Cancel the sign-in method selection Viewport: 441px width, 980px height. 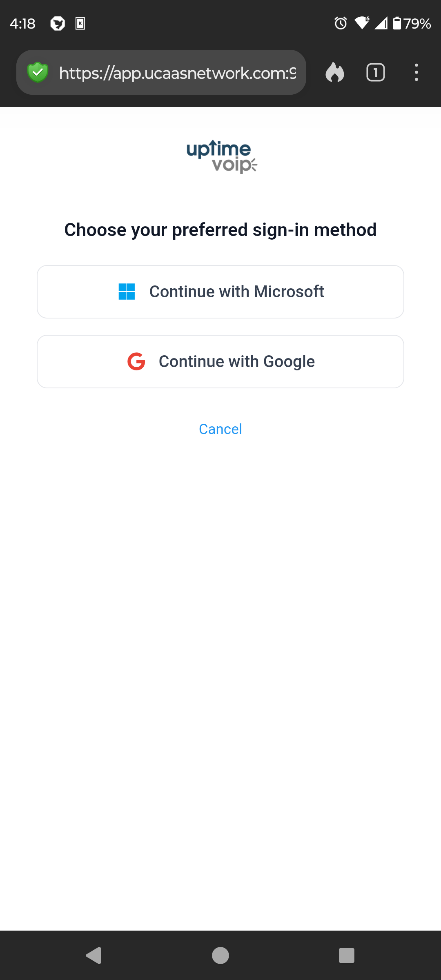coord(220,429)
